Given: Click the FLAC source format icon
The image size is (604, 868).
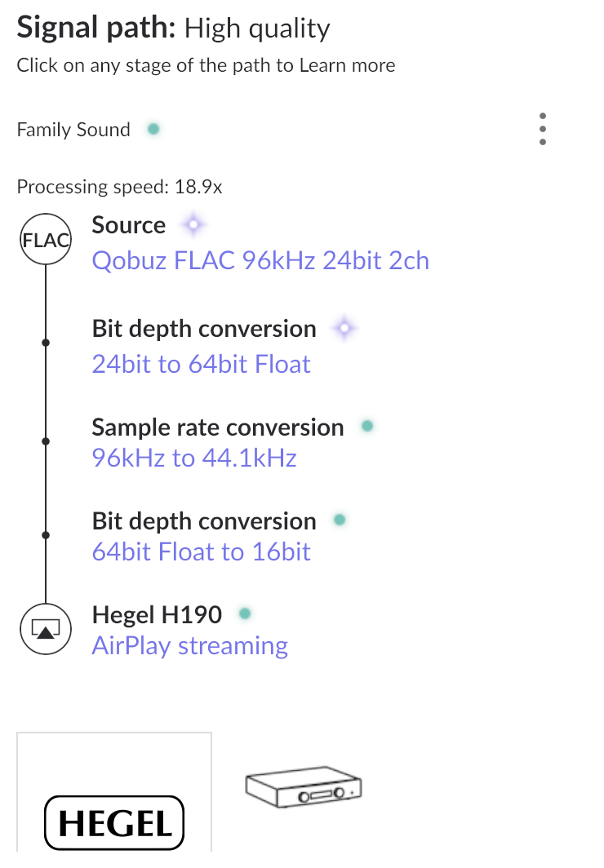Looking at the screenshot, I should [x=46, y=241].
